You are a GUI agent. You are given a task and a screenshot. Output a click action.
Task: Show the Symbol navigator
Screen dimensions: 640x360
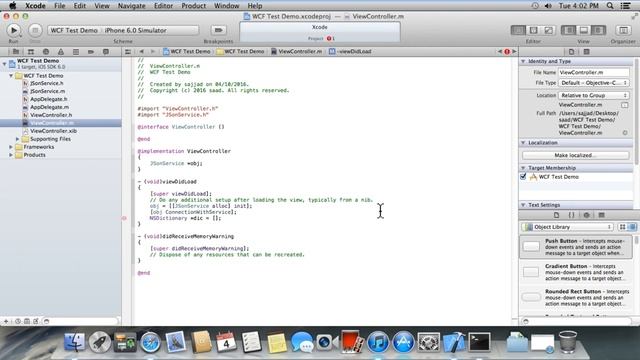tap(31, 52)
